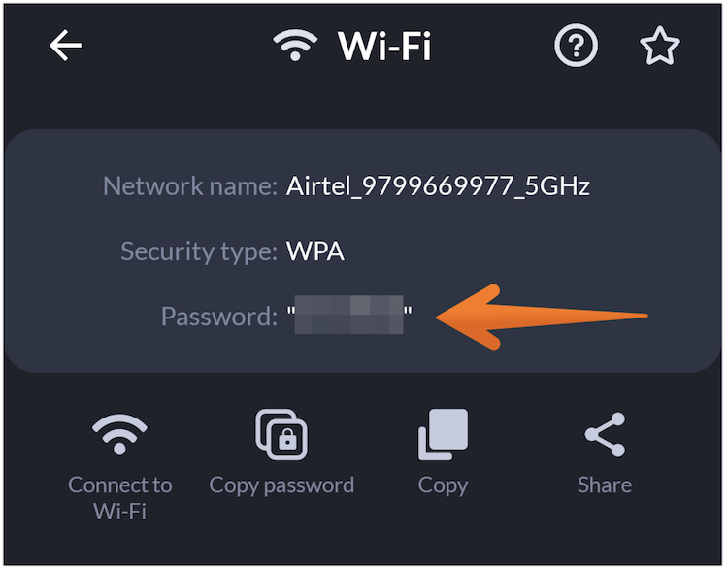Screen dimensions: 728x569
Task: Tap the Copy stacked squares icon
Action: click(x=444, y=434)
